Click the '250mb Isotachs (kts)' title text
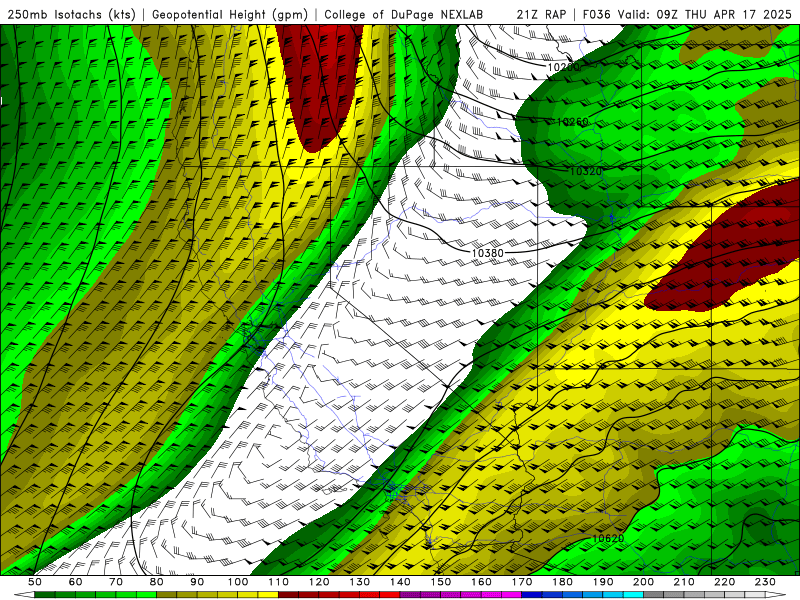Viewport: 800px width, 600px height. coord(71,14)
